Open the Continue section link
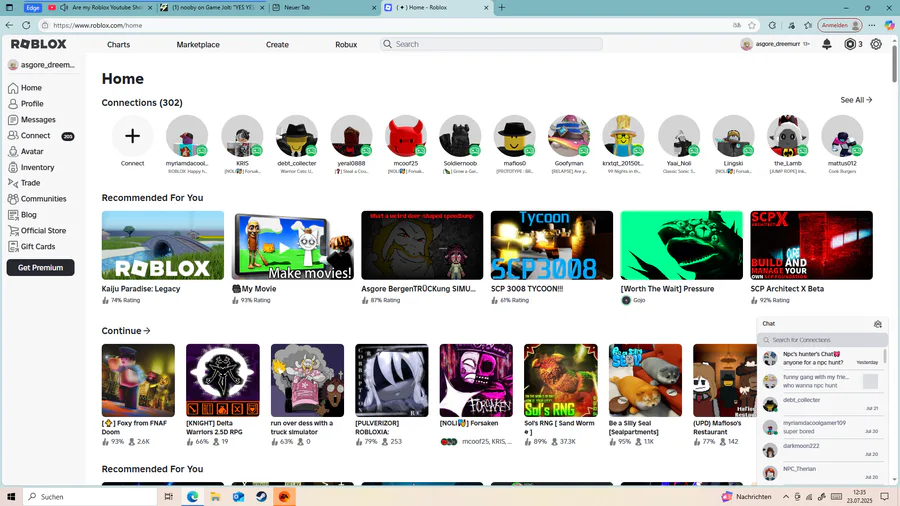The height and width of the screenshot is (506, 900). tap(126, 331)
